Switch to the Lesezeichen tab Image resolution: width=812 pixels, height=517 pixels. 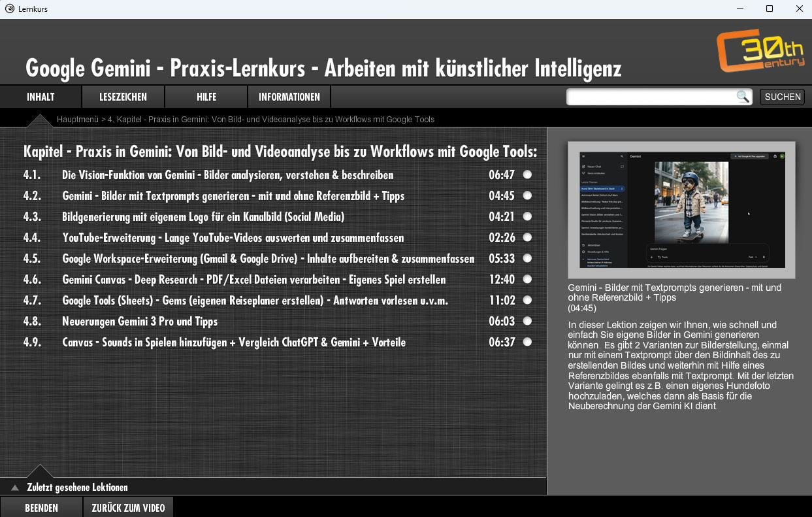[123, 97]
